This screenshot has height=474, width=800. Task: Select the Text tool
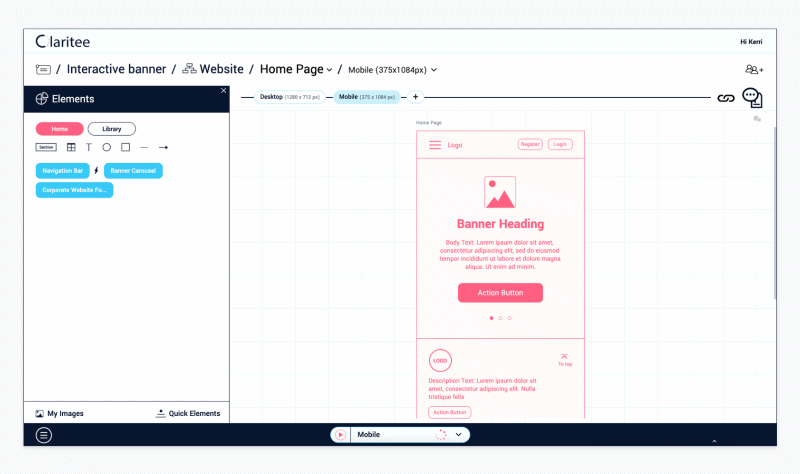click(x=89, y=147)
